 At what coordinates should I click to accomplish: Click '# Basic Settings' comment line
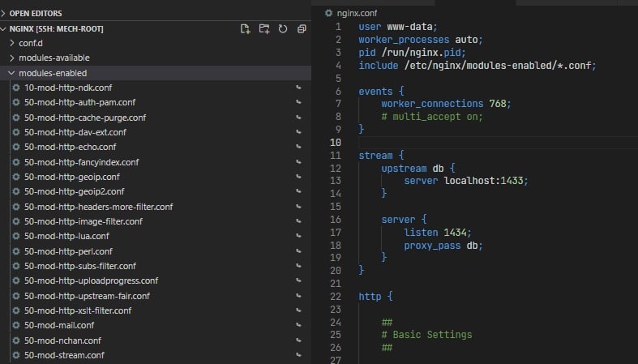(x=427, y=335)
